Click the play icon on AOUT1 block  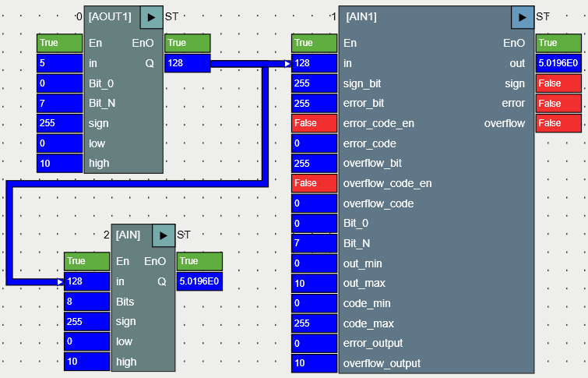click(x=152, y=16)
